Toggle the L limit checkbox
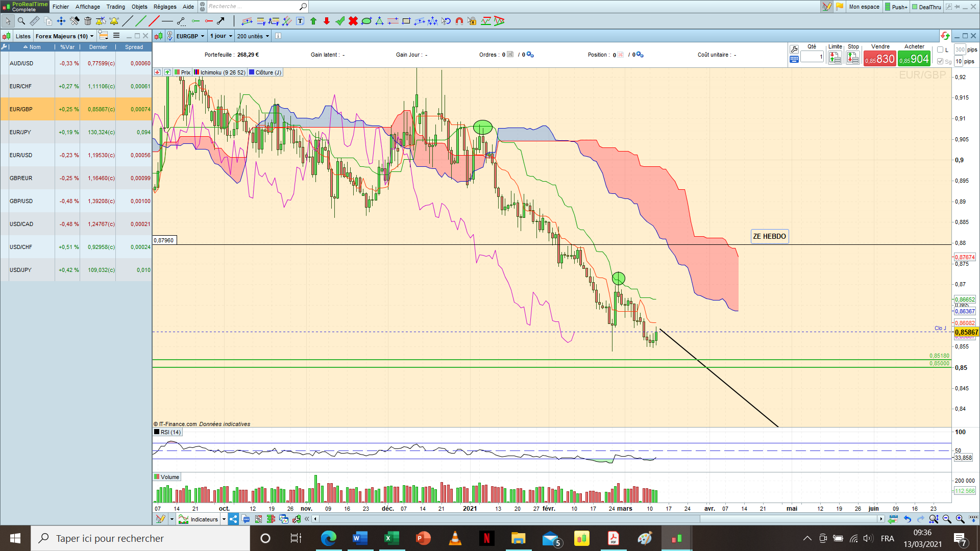The height and width of the screenshot is (551, 980). point(940,50)
